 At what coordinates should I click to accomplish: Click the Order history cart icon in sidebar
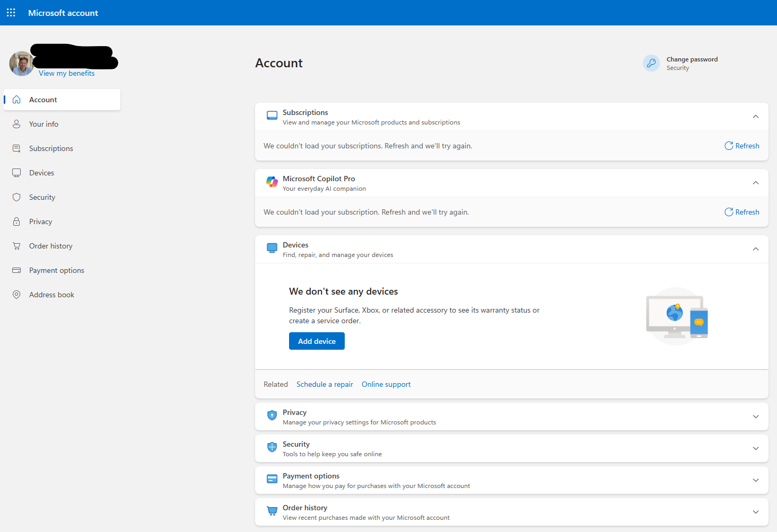point(16,246)
